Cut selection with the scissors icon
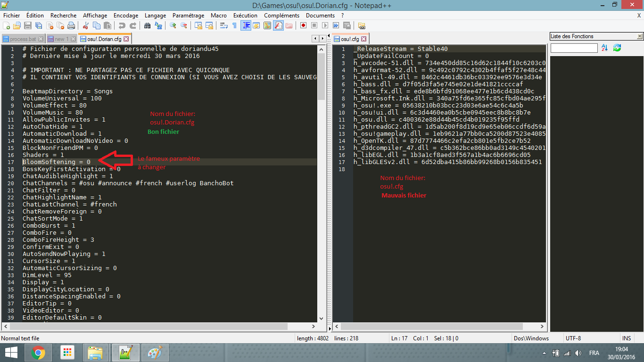Viewport: 644px width, 362px height. [x=86, y=25]
